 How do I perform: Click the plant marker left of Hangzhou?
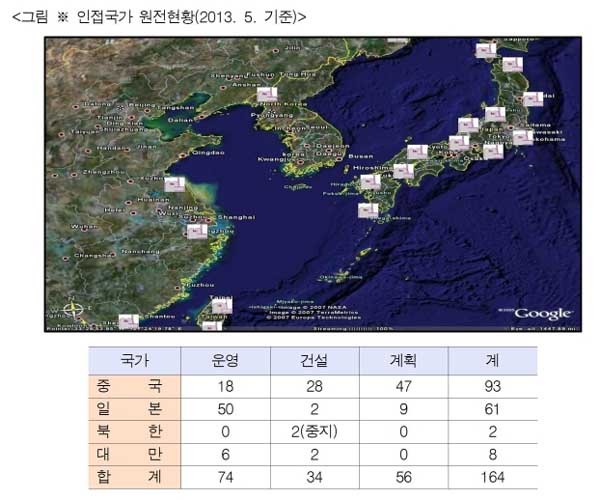tap(197, 232)
